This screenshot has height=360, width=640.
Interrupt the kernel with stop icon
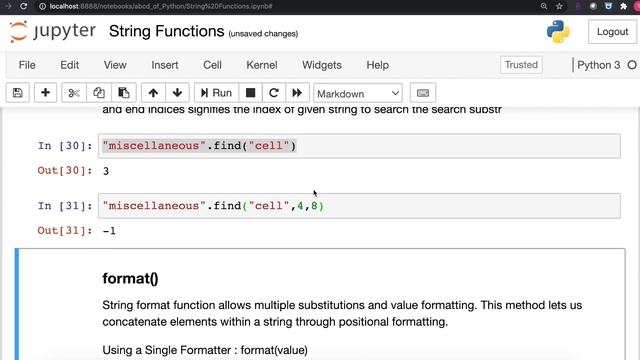coord(251,93)
